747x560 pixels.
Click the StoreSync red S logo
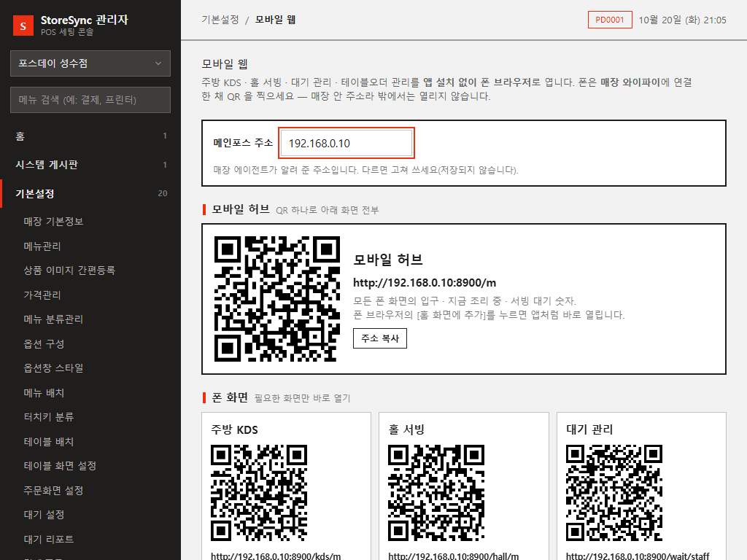[x=23, y=26]
